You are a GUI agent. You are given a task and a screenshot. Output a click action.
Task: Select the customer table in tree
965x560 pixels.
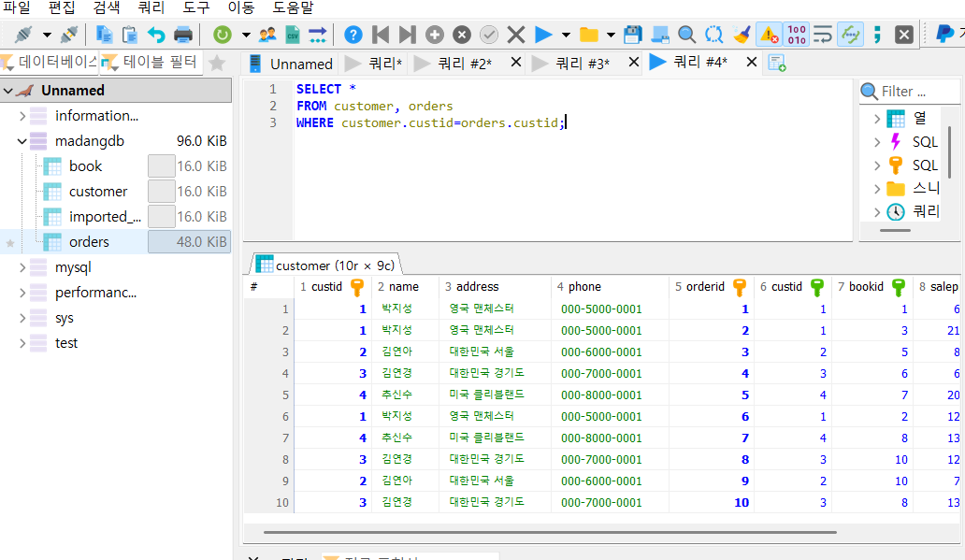click(98, 192)
